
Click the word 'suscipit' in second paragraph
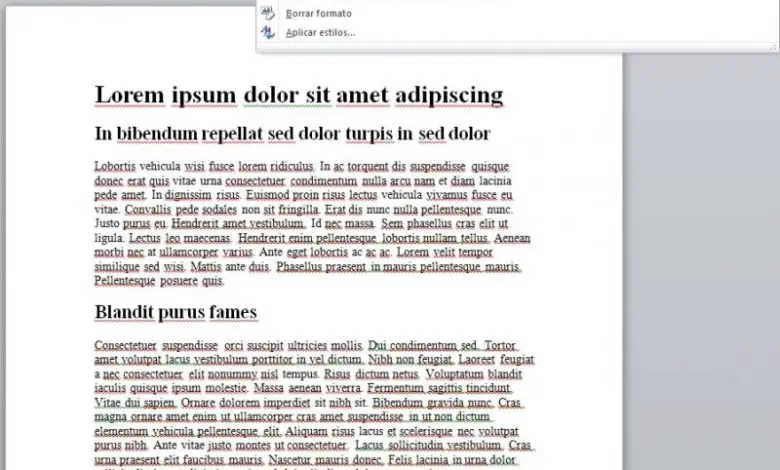coord(266,345)
